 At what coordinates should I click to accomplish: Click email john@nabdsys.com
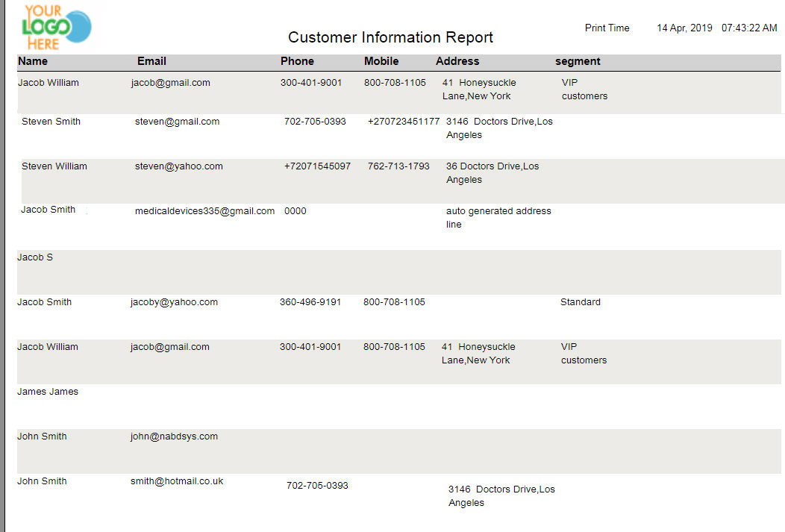pyautogui.click(x=174, y=436)
